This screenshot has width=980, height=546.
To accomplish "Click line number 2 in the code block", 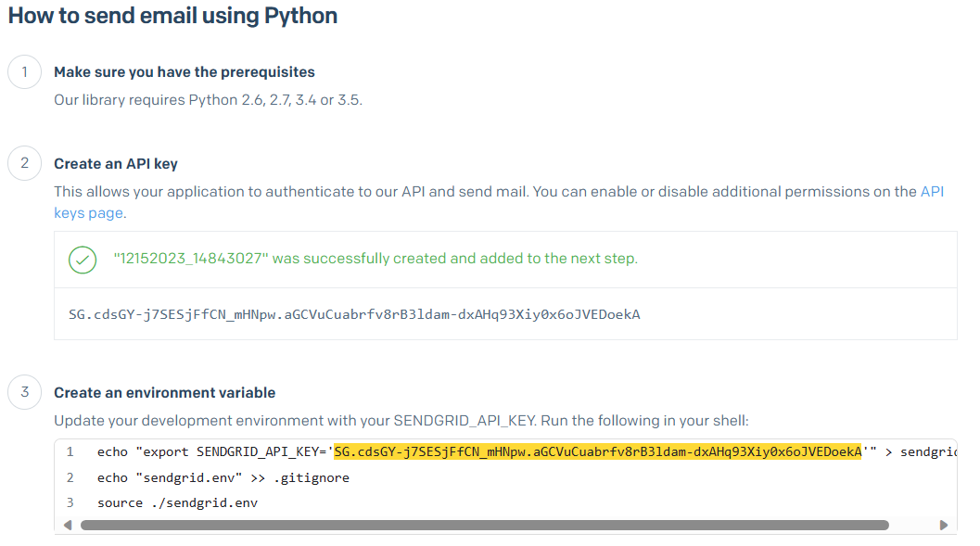I will tap(70, 477).
